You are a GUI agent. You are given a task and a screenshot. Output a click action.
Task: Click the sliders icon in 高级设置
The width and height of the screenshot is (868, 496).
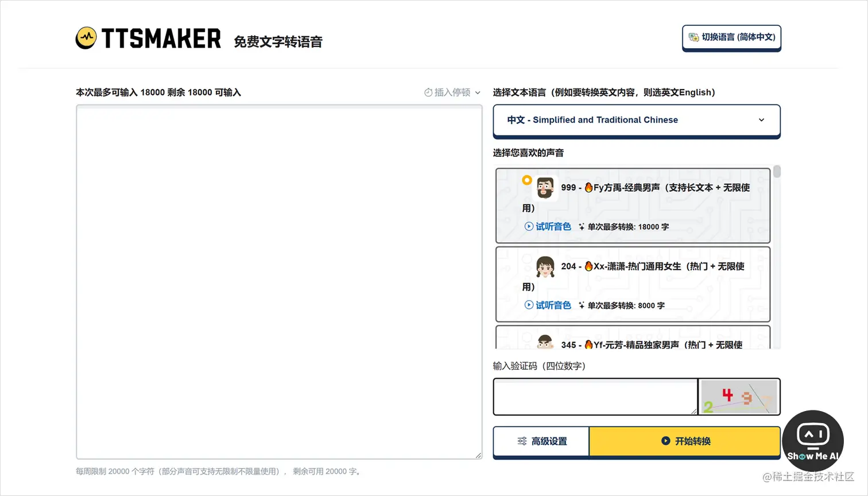tap(522, 441)
